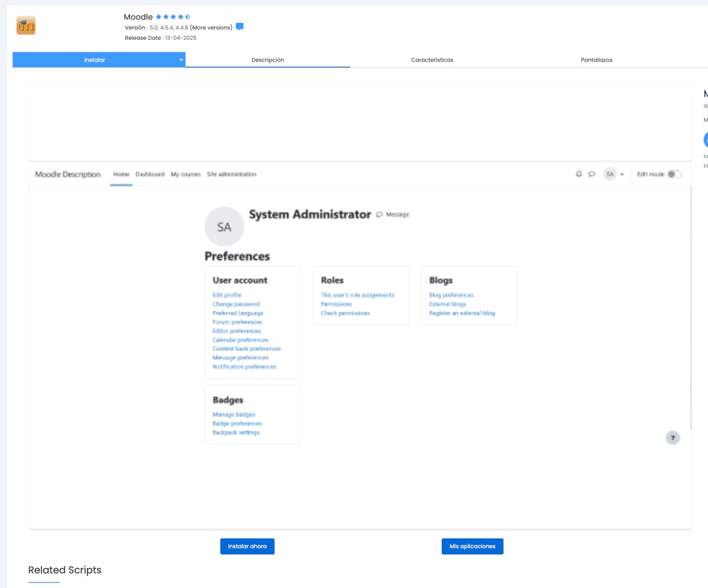Open Check permissions link

345,313
